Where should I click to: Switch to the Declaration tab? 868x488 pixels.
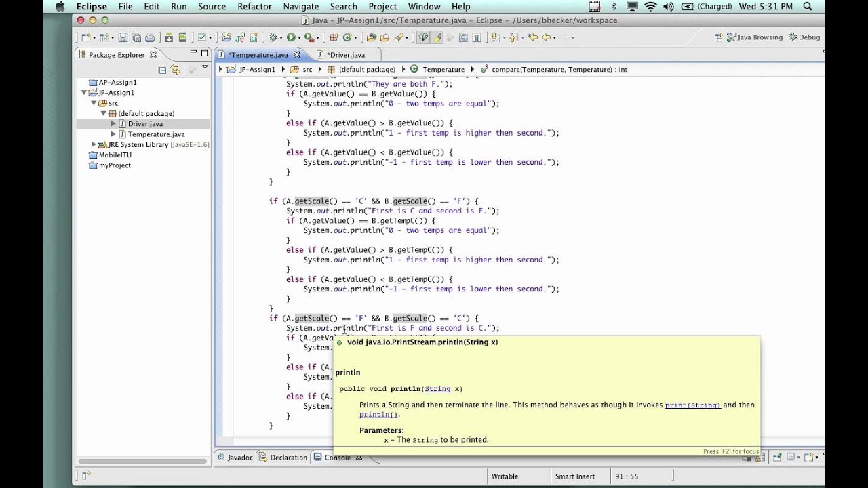[x=283, y=457]
